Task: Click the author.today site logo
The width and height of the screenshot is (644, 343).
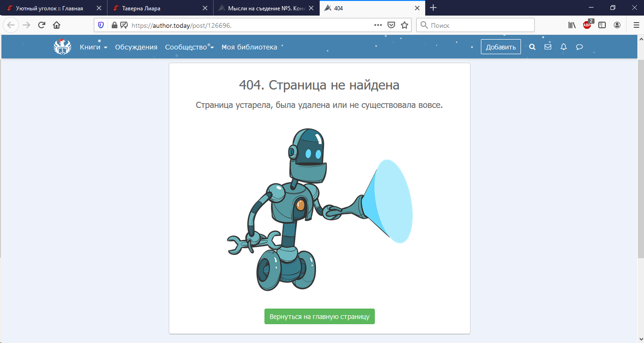Action: click(62, 47)
